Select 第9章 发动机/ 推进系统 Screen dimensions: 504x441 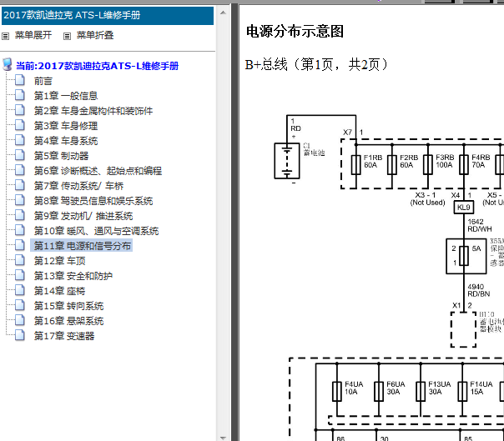pyautogui.click(x=83, y=216)
